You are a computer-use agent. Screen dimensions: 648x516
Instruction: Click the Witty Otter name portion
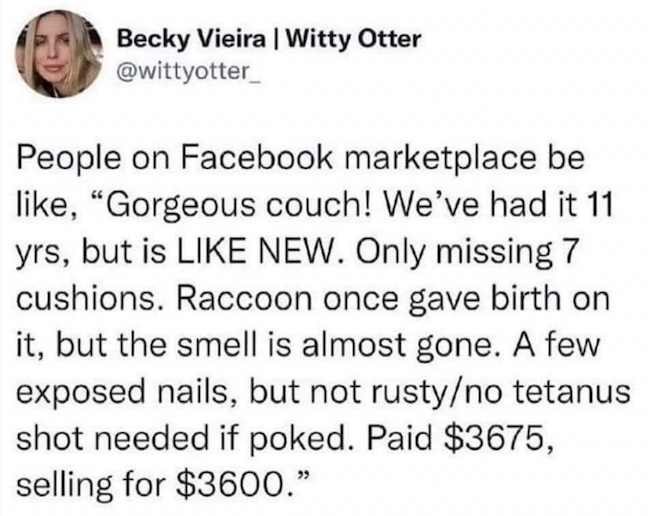point(353,40)
